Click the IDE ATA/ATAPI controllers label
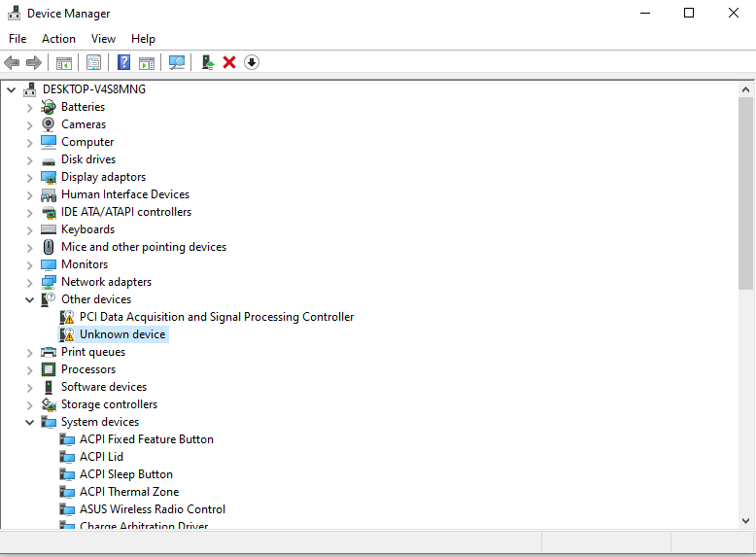 pyautogui.click(x=126, y=212)
